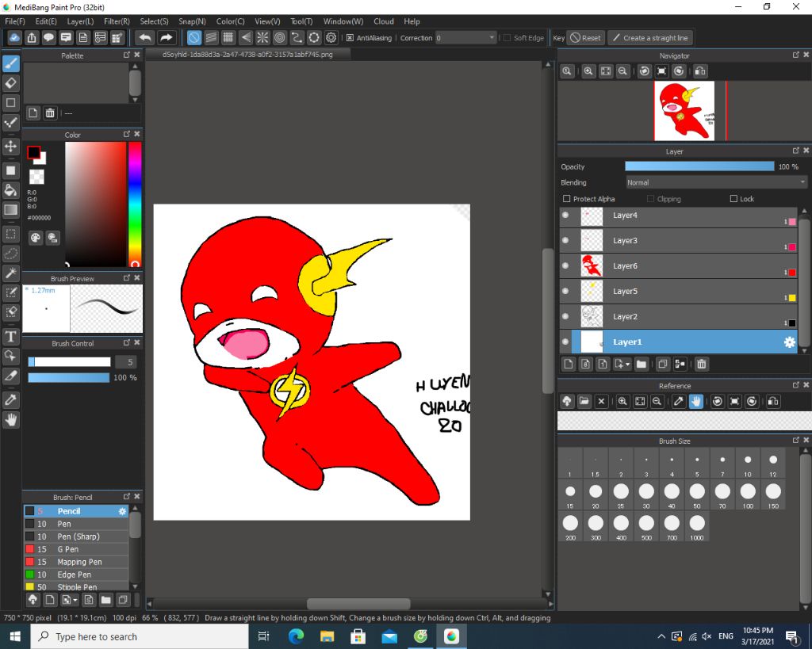Click the Windows search box

pyautogui.click(x=140, y=636)
